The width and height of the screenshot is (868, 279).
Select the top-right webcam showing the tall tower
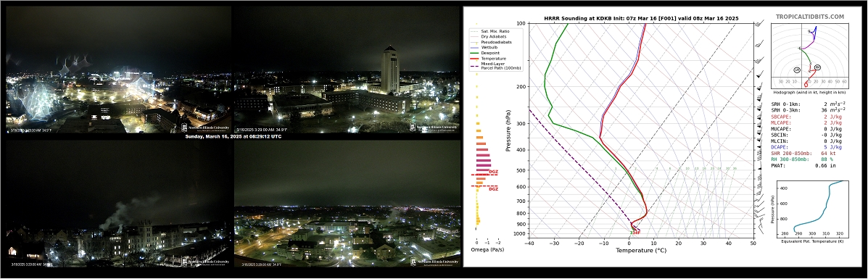(347, 69)
